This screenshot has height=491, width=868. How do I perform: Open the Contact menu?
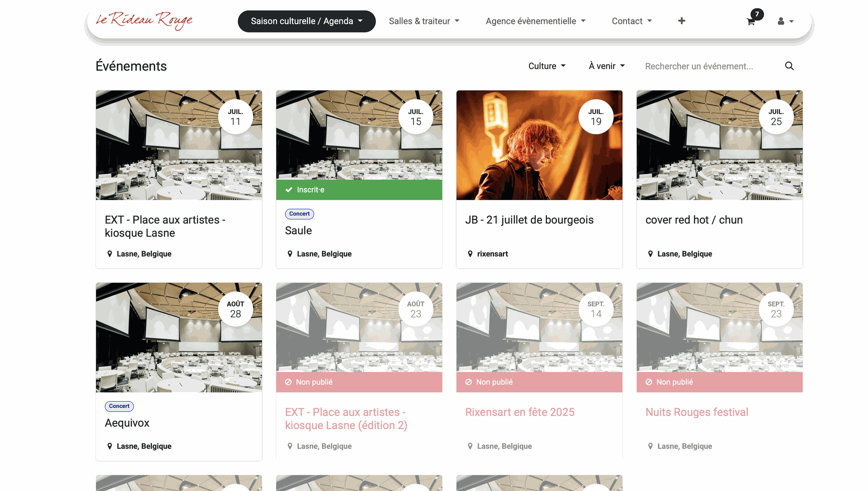coord(632,21)
